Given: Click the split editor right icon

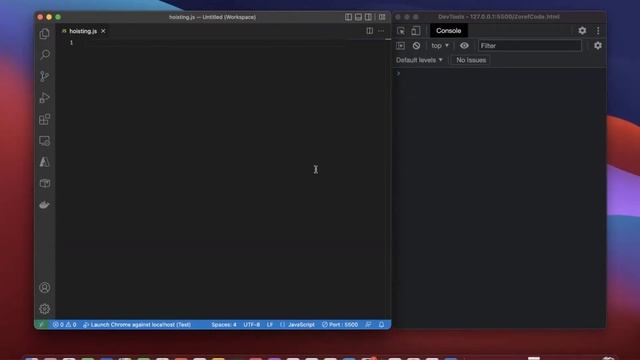Looking at the screenshot, I should point(369,31).
